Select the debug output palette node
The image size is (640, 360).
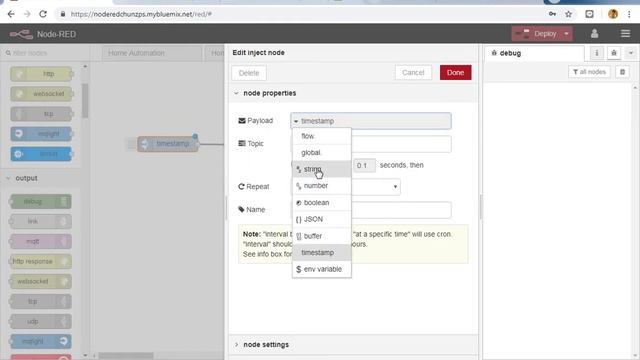tap(40, 201)
